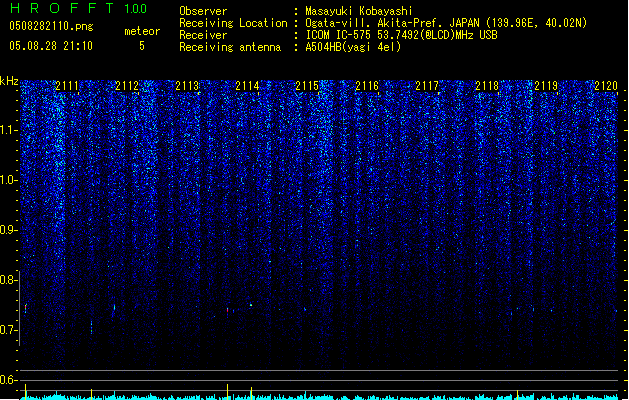The height and width of the screenshot is (400, 629).
Task: Click the HROFFT 1.0.0 title text
Action: [x=78, y=8]
